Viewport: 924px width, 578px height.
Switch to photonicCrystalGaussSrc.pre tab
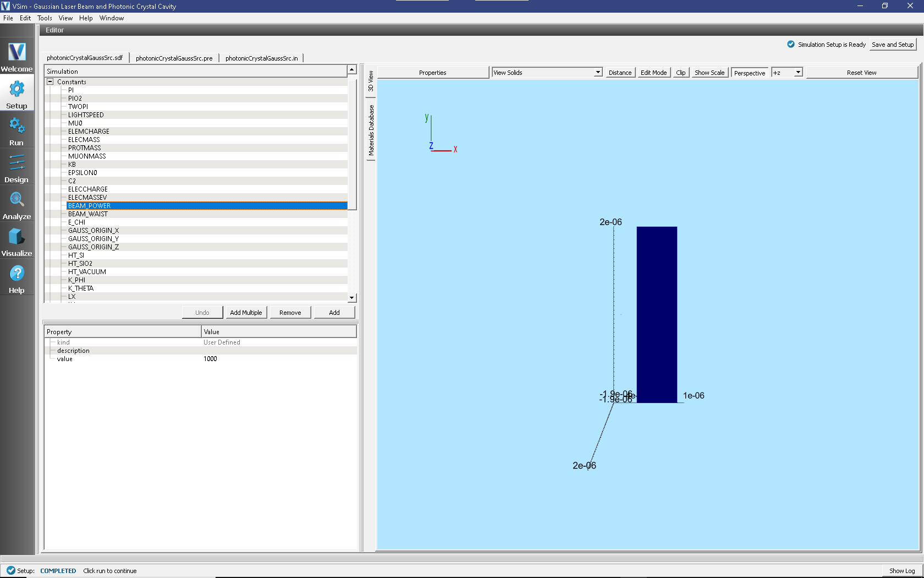174,58
